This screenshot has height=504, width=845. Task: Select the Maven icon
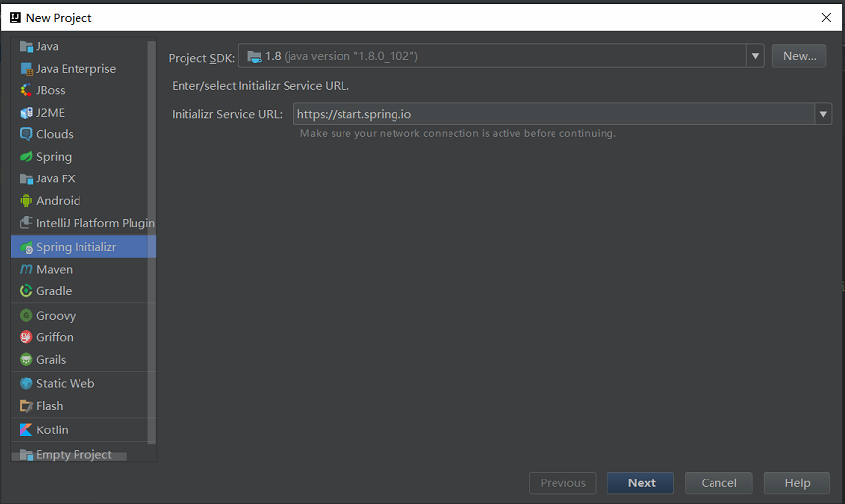tap(26, 269)
